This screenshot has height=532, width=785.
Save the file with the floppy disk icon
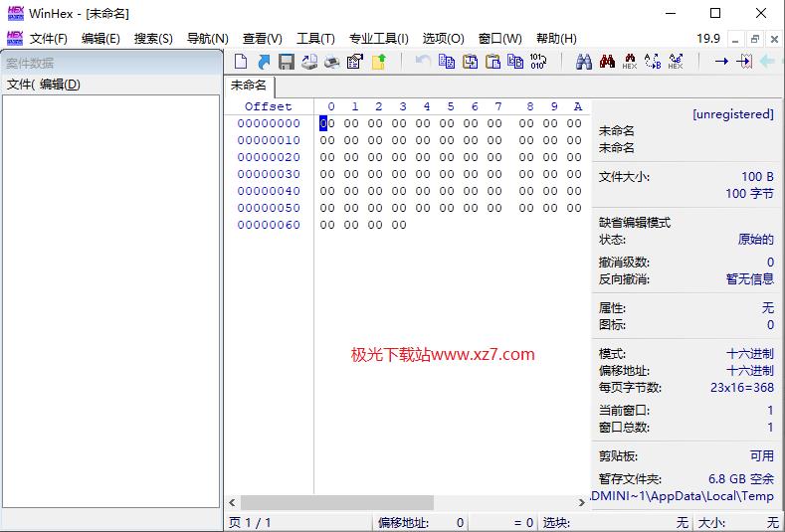click(x=287, y=62)
